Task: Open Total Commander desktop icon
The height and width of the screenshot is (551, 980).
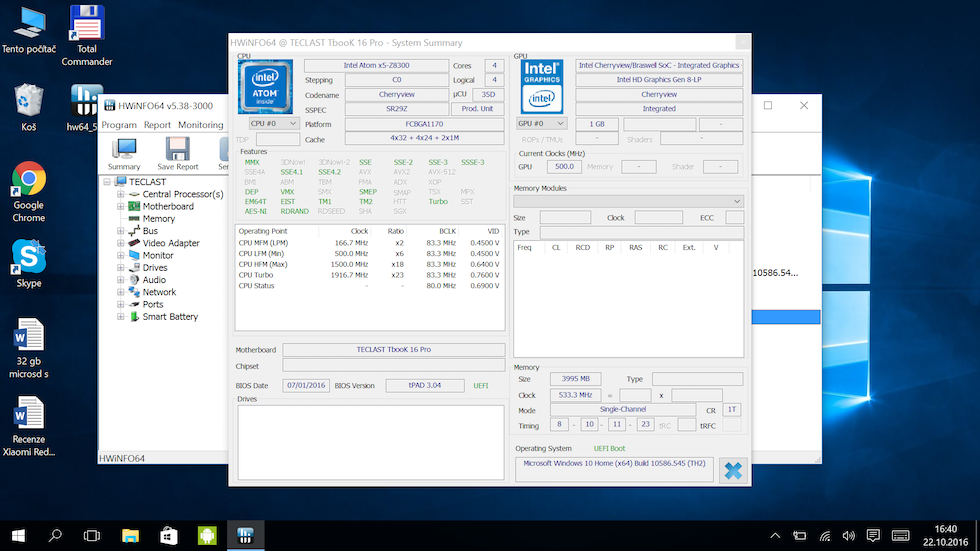Action: [87, 23]
